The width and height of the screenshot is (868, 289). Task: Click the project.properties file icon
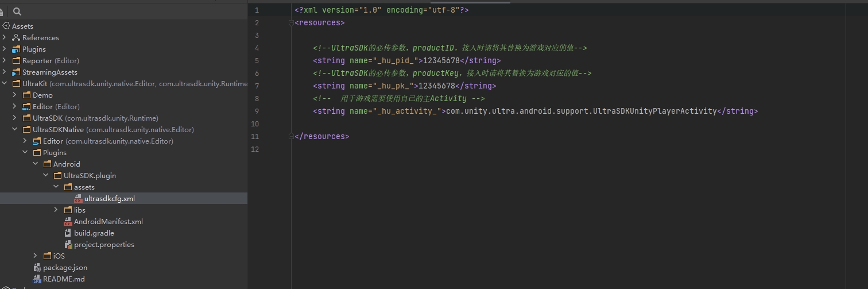pos(68,244)
